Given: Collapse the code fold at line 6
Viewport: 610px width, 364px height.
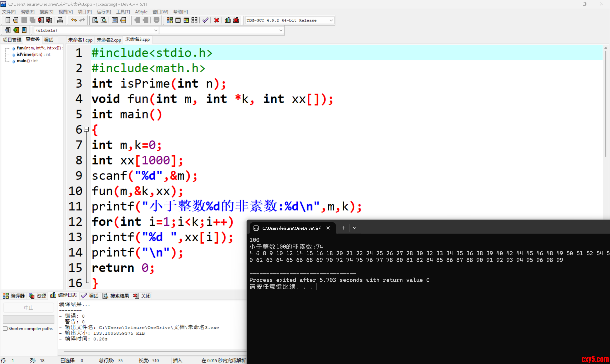Looking at the screenshot, I should tap(86, 129).
